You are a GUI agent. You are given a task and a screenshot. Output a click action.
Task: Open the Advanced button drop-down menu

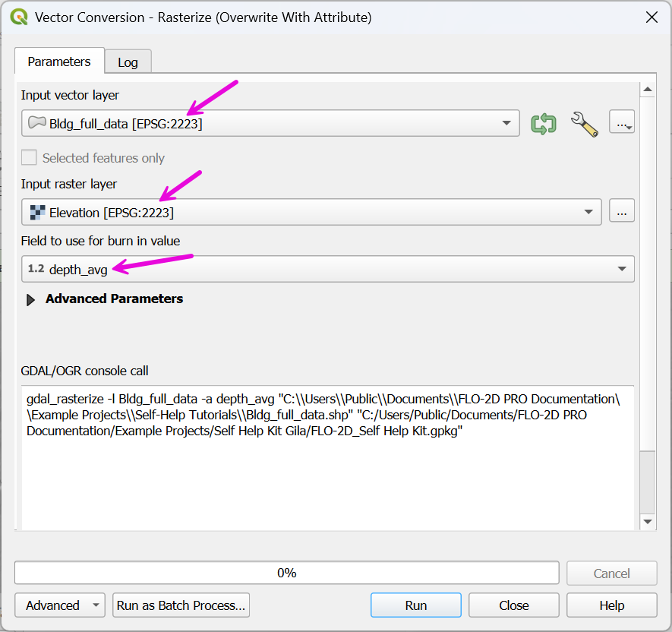[96, 605]
